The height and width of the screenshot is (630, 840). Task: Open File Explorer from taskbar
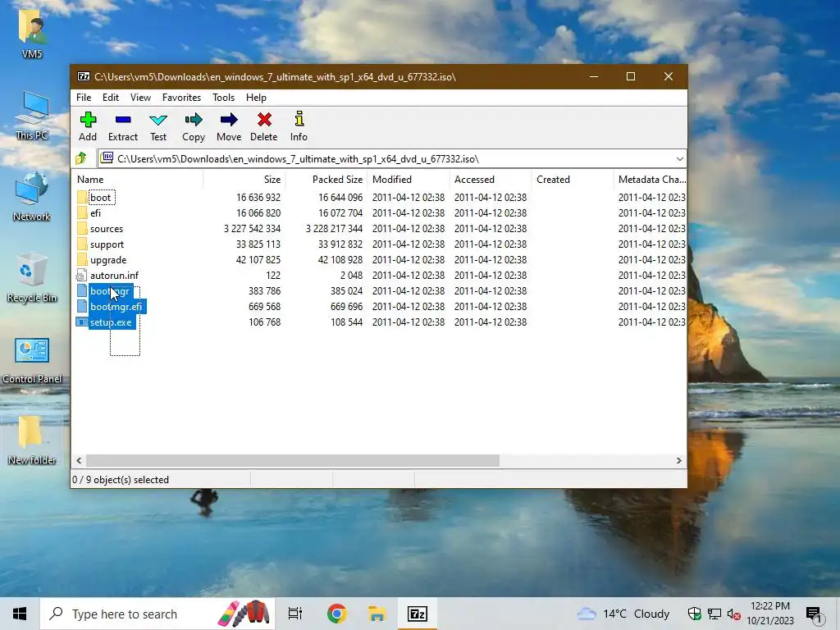pos(377,614)
